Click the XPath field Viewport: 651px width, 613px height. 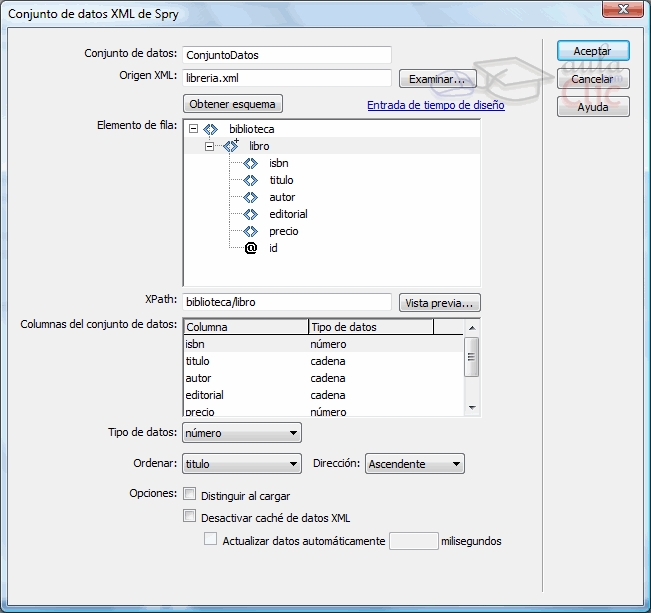287,302
